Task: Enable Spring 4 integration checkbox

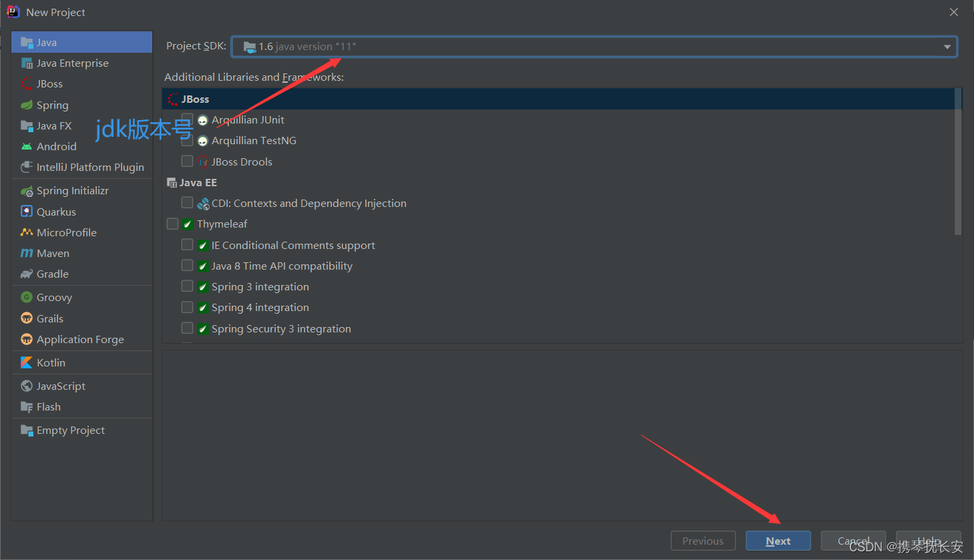Action: [187, 307]
